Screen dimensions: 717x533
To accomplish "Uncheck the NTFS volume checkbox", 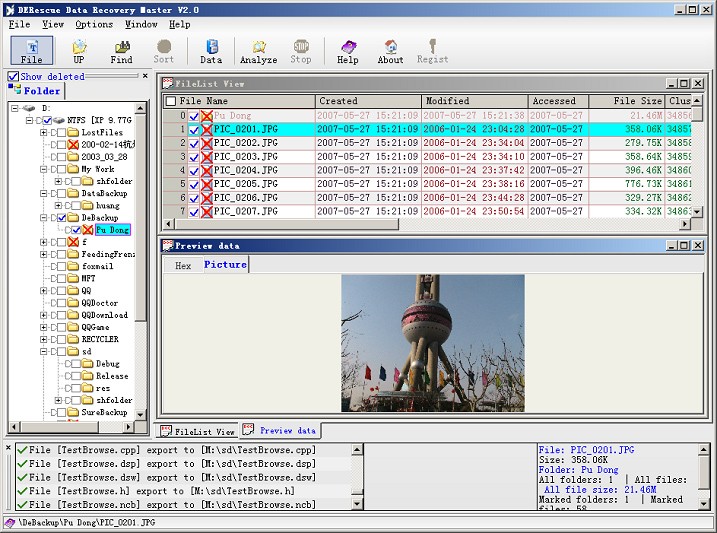I will pos(47,120).
